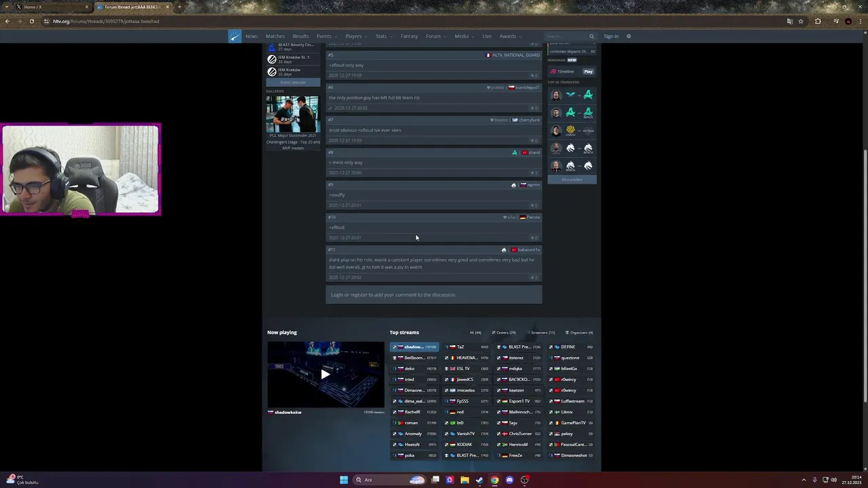
Task: Click the flag icon beside HLTV_NATIONAL_GUARD
Action: [x=488, y=55]
